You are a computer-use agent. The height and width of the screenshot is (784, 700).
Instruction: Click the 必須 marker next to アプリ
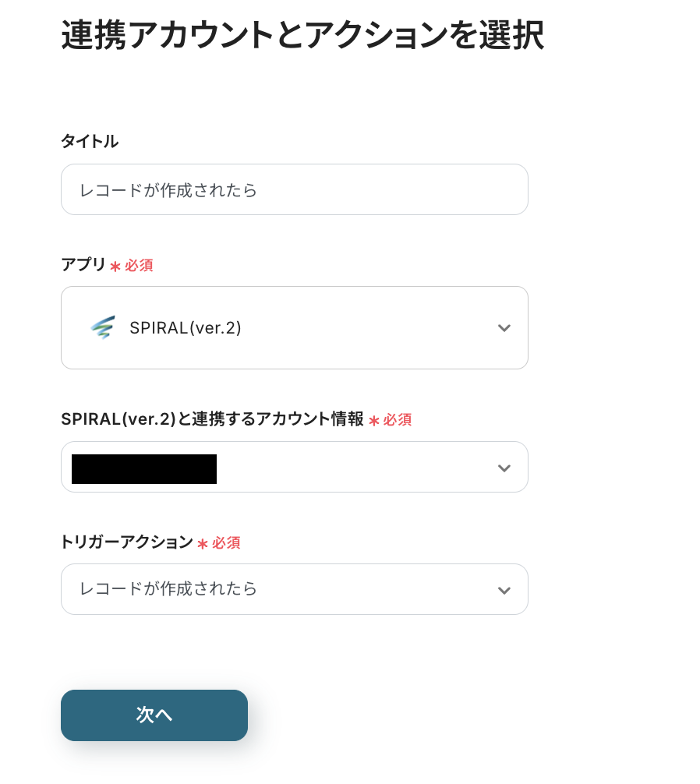139,266
